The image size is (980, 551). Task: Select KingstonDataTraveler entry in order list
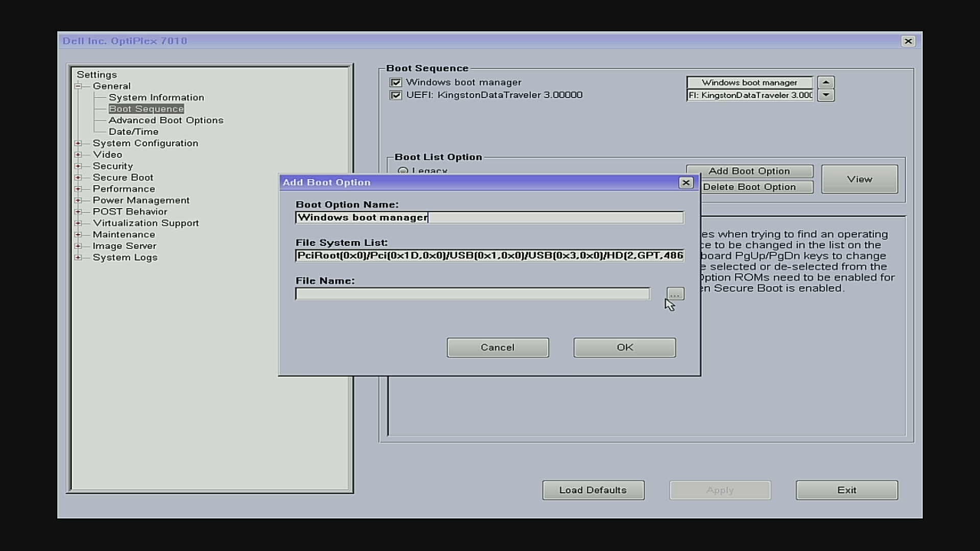point(749,95)
